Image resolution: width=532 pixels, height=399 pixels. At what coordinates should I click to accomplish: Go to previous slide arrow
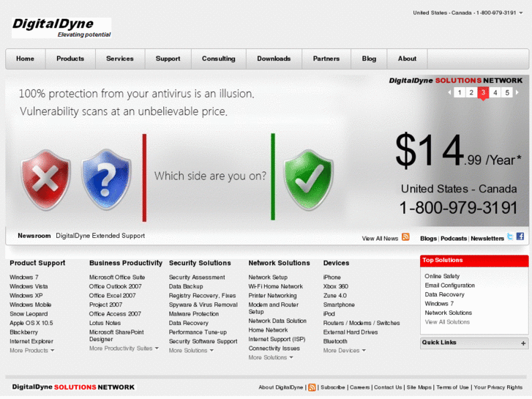pyautogui.click(x=449, y=92)
